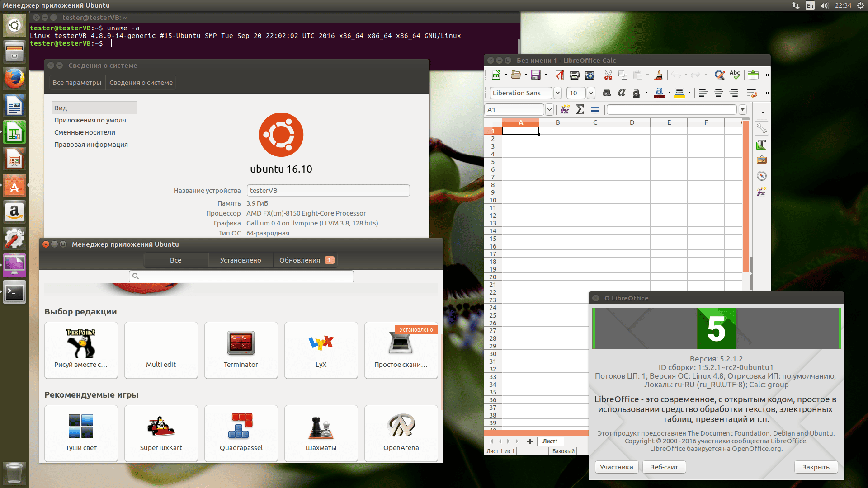
Task: Open the Trash in the launcher
Action: point(14,473)
